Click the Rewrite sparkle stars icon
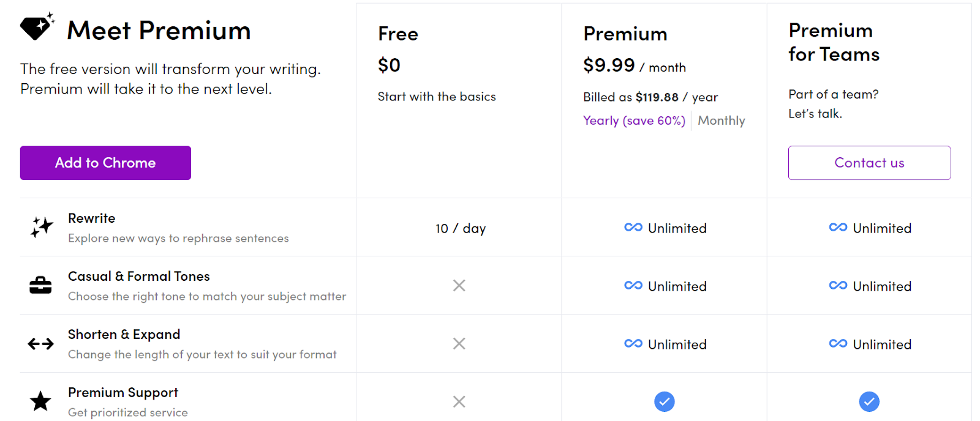Viewport: 980px width, 421px height. tap(42, 227)
